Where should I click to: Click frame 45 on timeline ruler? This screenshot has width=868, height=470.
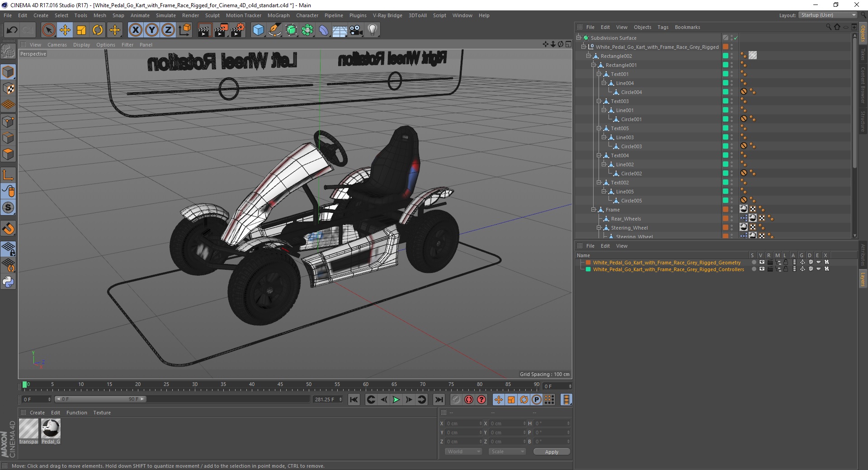tap(280, 385)
